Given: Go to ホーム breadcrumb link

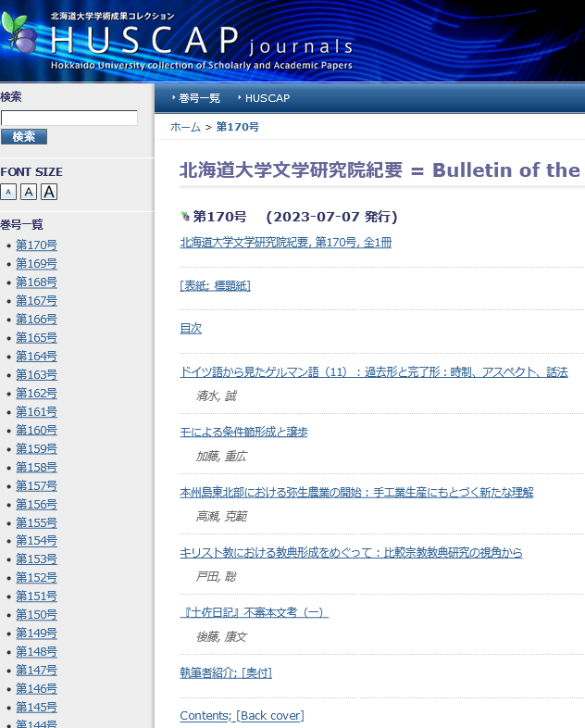Looking at the screenshot, I should [x=185, y=127].
